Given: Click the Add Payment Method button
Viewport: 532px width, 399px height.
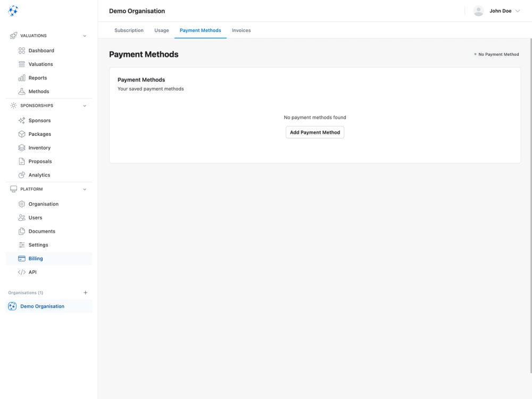Looking at the screenshot, I should (x=314, y=132).
